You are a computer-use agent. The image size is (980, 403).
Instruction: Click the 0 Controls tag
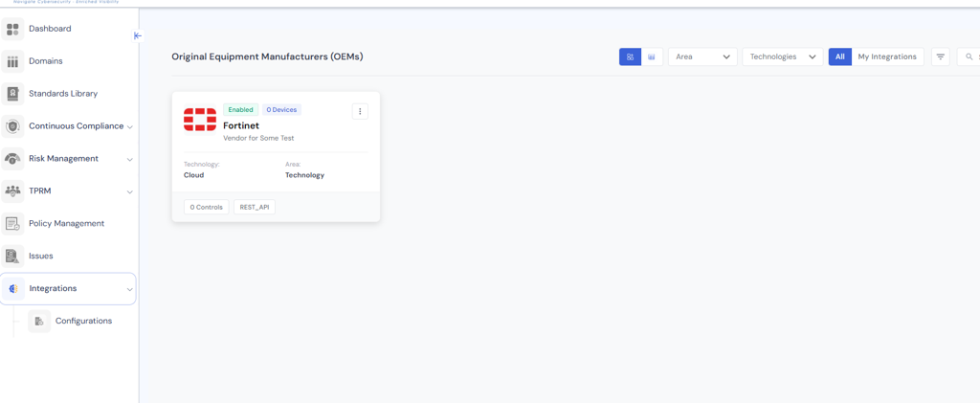[207, 207]
